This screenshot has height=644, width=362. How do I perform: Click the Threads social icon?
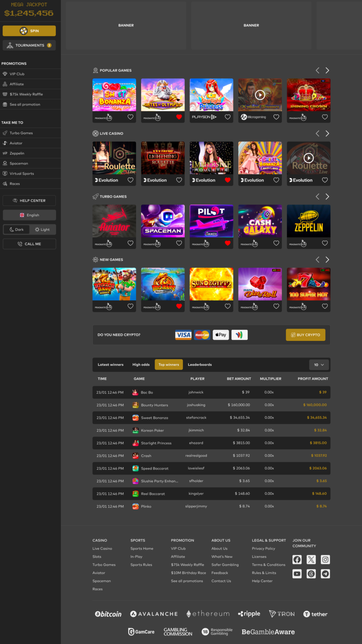(311, 574)
